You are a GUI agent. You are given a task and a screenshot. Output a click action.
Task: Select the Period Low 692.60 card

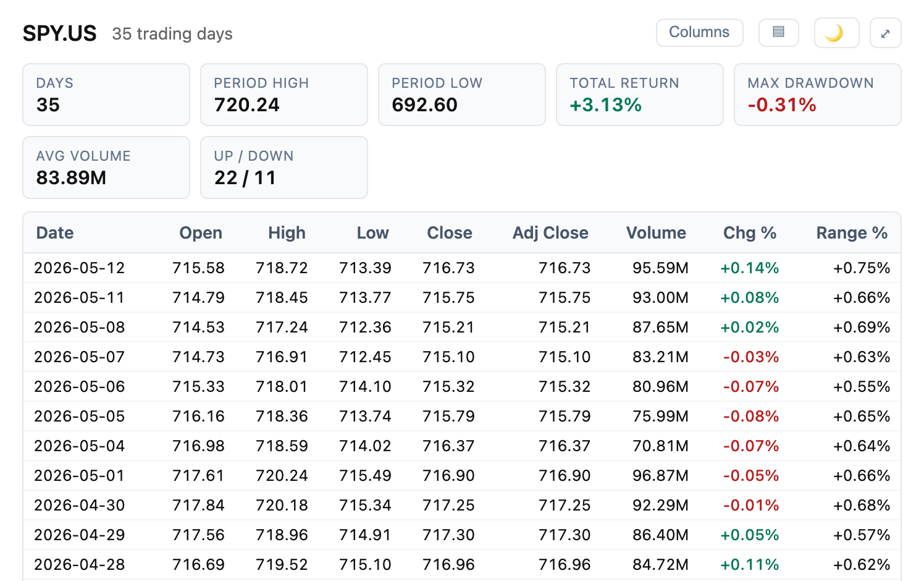point(462,95)
